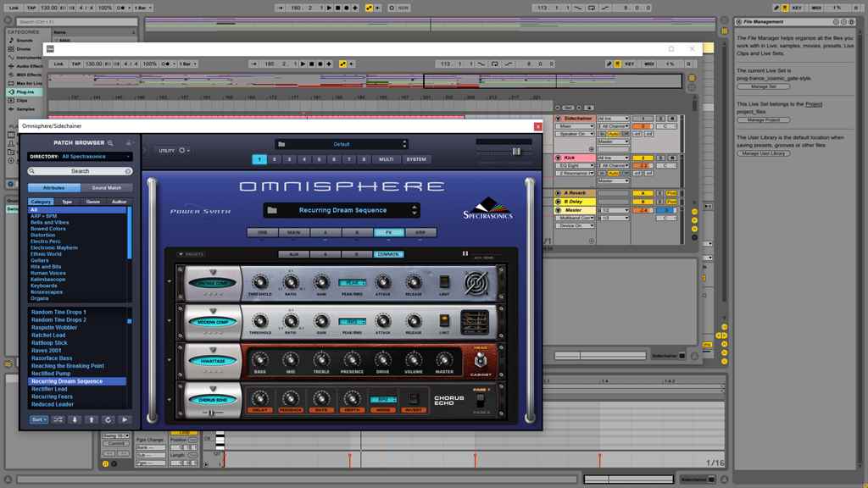Open the DIRECTORY All Spectrasonics dropdown
Image resolution: width=868 pixels, height=488 pixels.
[81, 157]
